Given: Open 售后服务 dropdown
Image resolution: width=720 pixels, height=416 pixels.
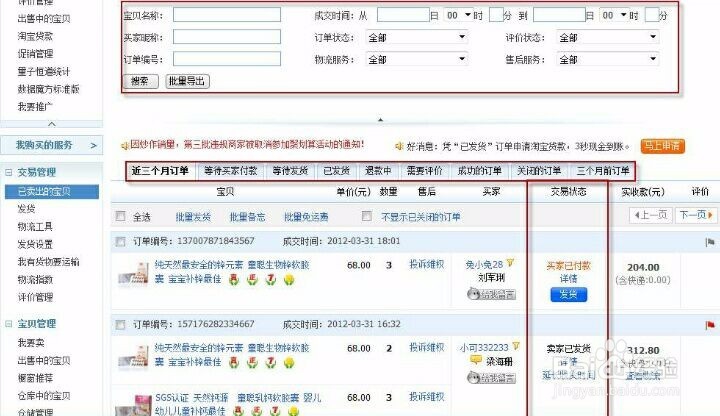Looking at the screenshot, I should (x=608, y=59).
